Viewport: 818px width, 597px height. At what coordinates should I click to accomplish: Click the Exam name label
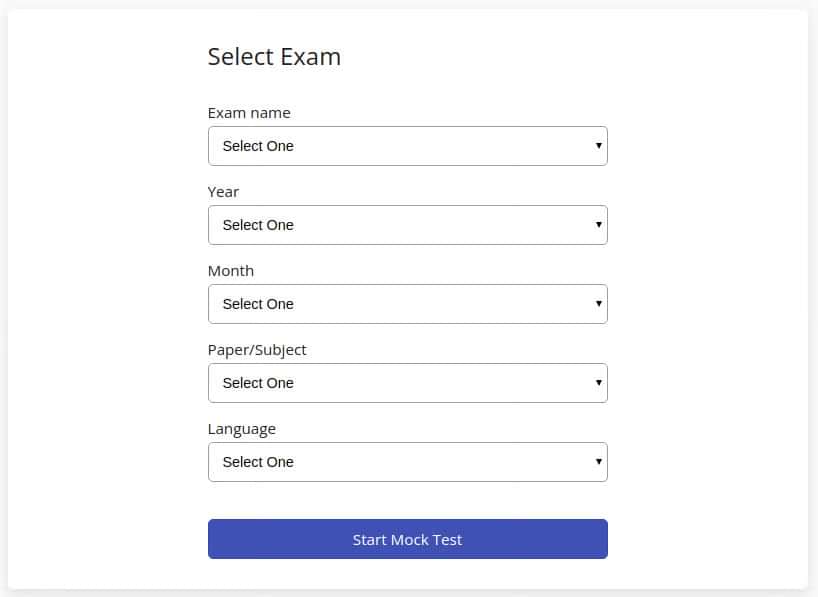tap(249, 113)
